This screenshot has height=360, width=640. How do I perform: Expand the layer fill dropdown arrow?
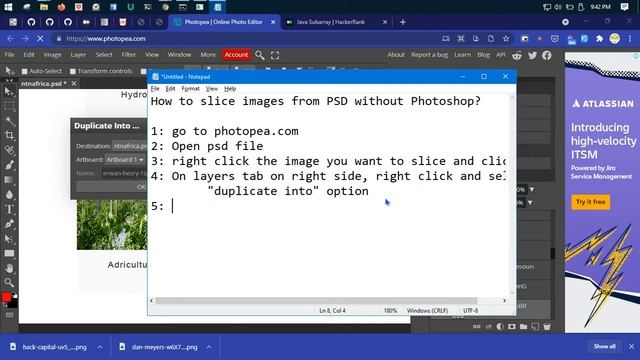[530, 202]
